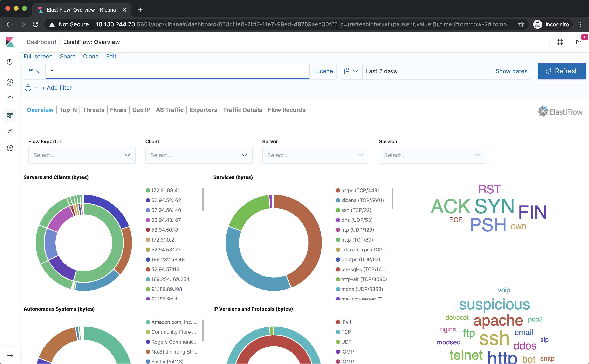589x364 pixels.
Task: Open Discover compass icon in sidebar
Action: click(10, 82)
